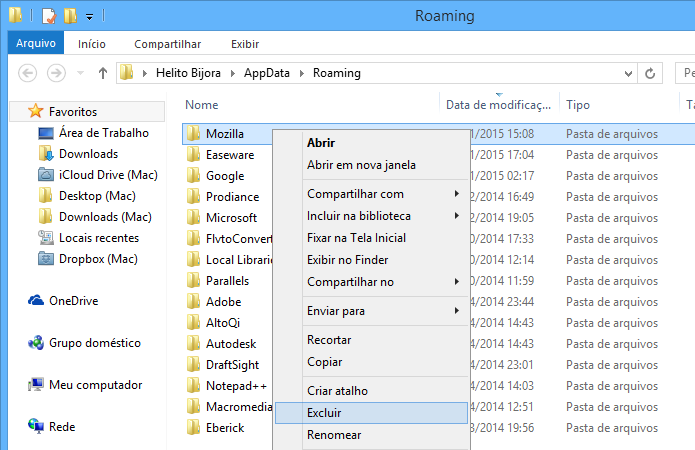Click AppData in the address path

pos(267,73)
